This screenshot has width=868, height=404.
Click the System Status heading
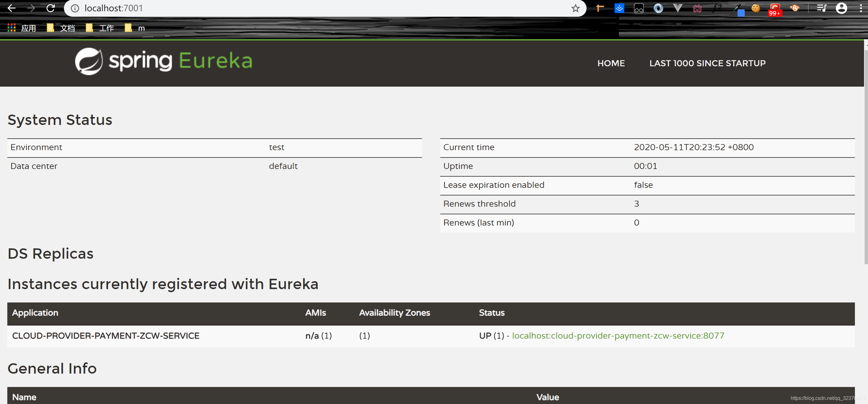[x=60, y=120]
